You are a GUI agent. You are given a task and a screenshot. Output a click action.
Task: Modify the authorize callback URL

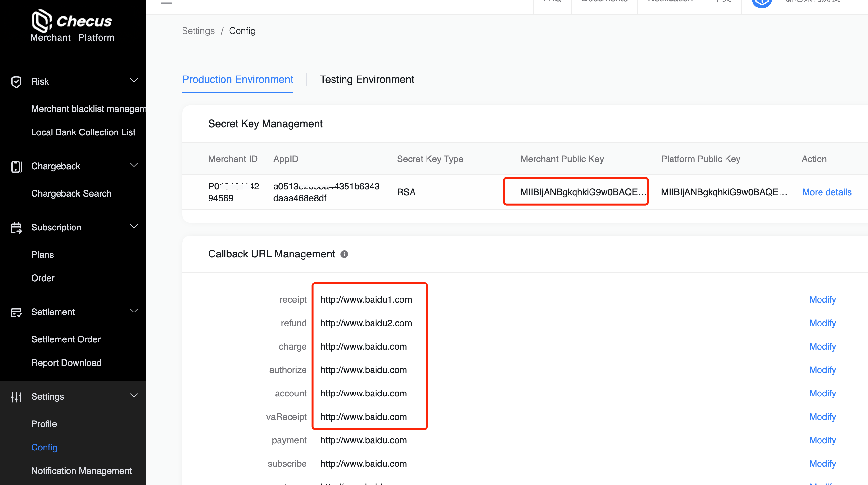(822, 370)
